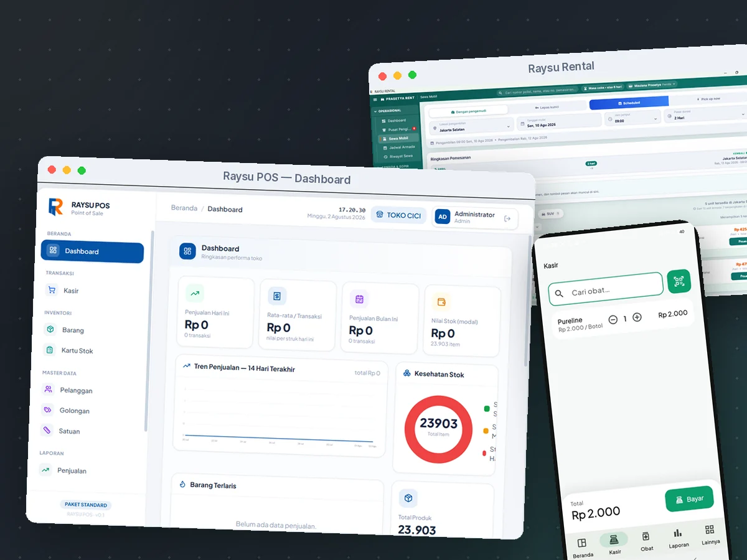Open Dashboard in Raysu POS sidebar
The image size is (747, 560).
coord(92,251)
